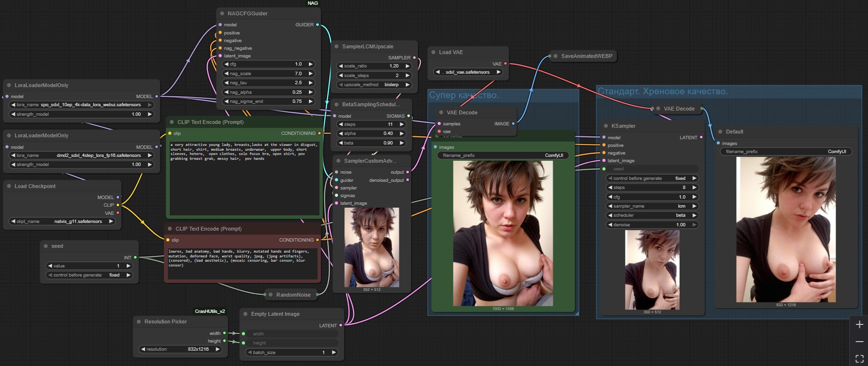Select the NAGCFGGuider node title
868x366 pixels.
pos(248,13)
